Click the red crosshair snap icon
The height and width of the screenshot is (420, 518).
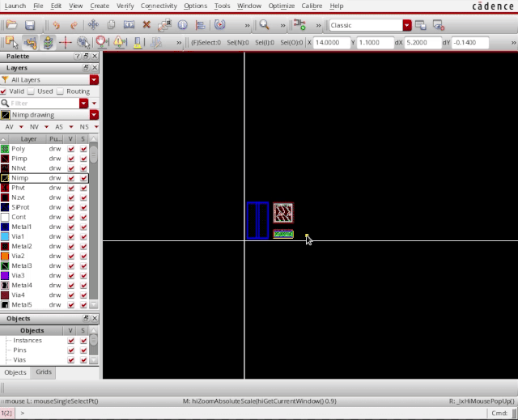coord(66,42)
